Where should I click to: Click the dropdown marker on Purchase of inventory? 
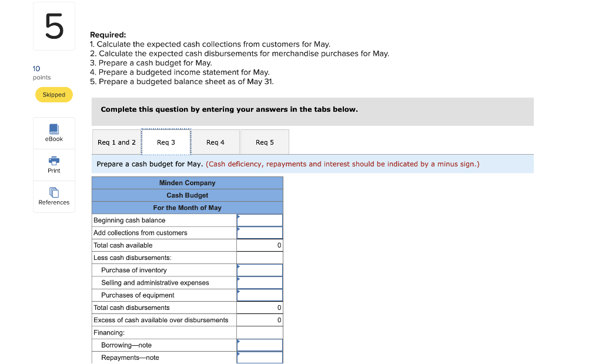(239, 266)
